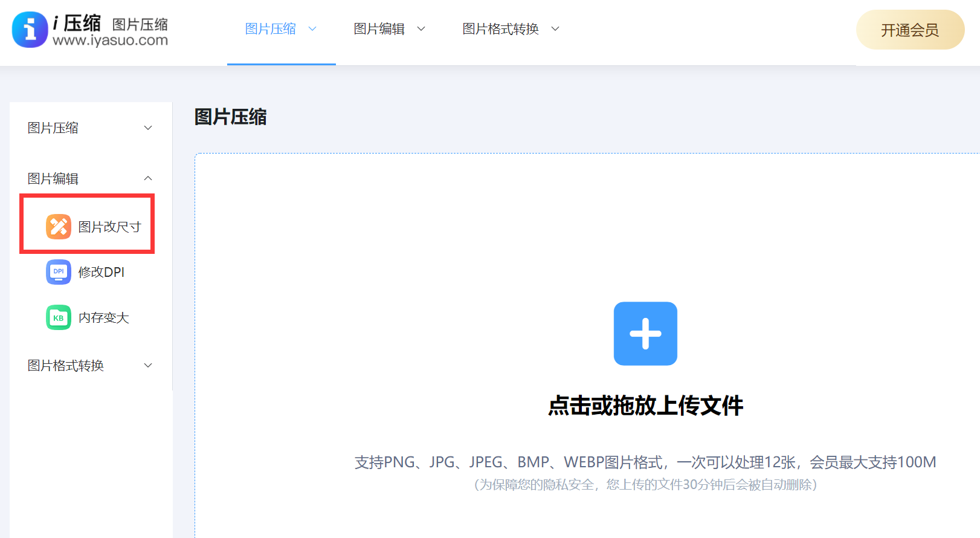Screen dimensions: 980x538
Task: Expand the chevron beside top 图片编辑
Action: (421, 28)
